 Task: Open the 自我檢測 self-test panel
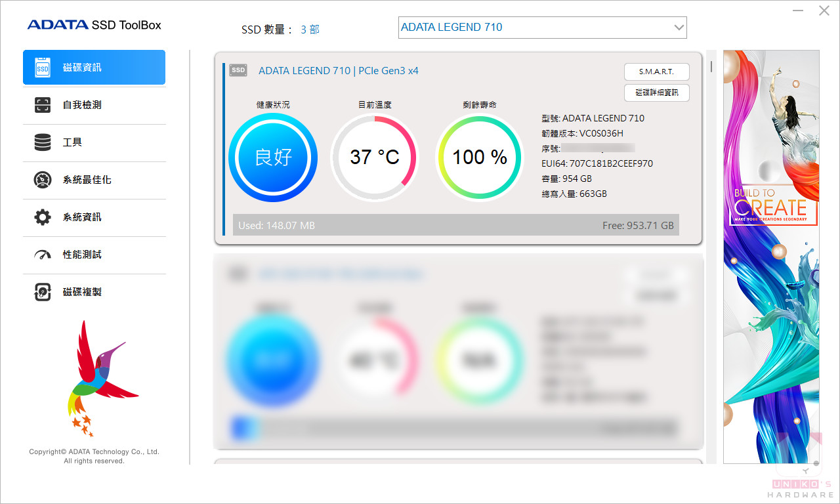43,105
